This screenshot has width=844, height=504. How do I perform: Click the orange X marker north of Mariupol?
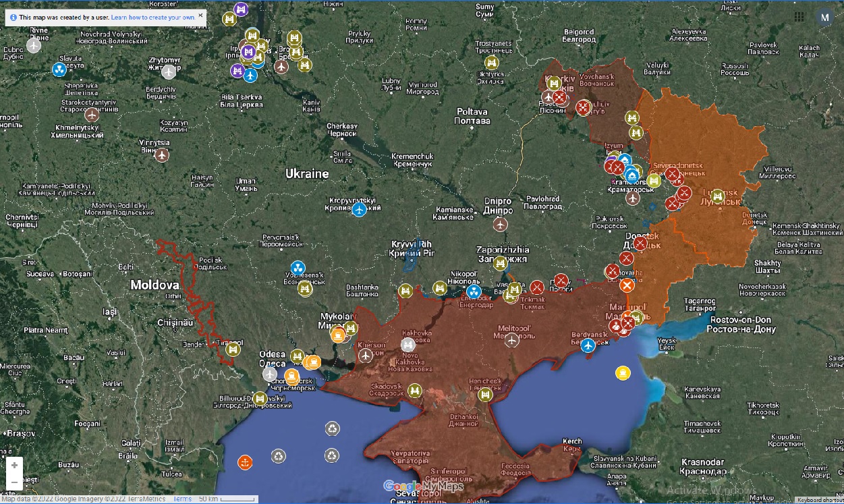click(x=627, y=285)
